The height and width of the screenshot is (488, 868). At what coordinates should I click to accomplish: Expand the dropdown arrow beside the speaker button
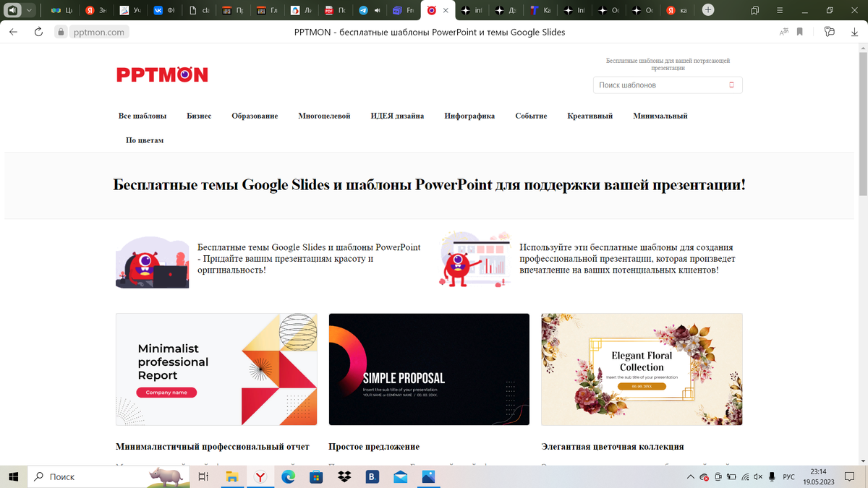[30, 10]
